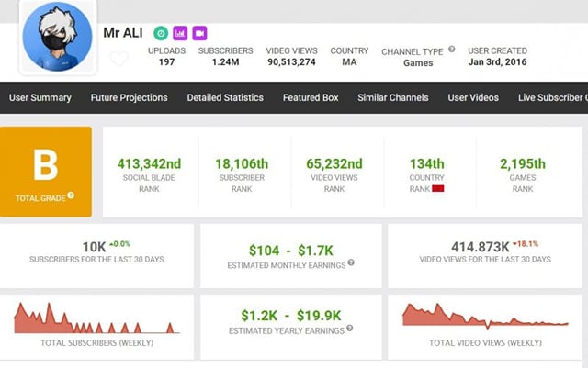Select the User Videos tab
This screenshot has width=588, height=368.
473,98
